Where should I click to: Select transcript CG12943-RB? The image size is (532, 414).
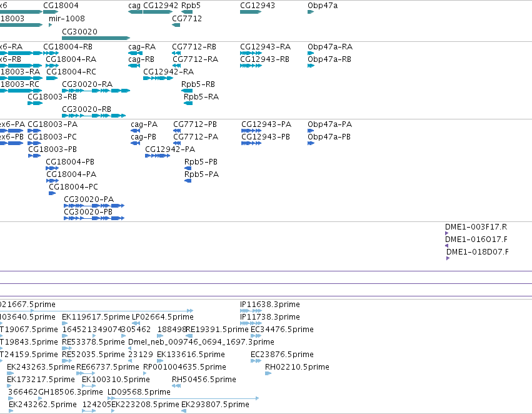pos(264,59)
